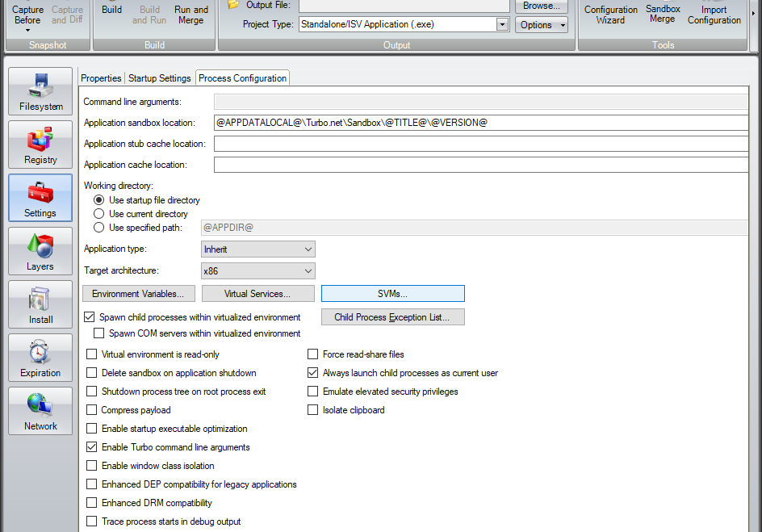Enable Trace process starts in debug output
Screen dimensions: 762x532
91,522
